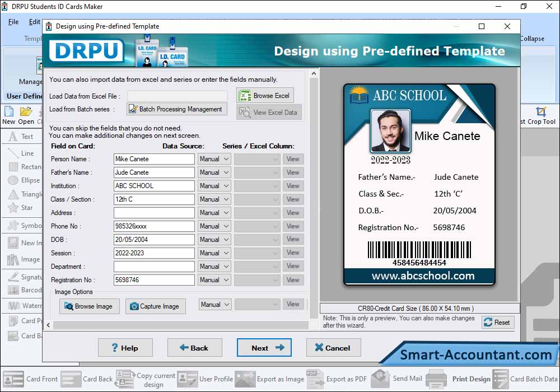
Task: Open the Edit menu
Action: (x=35, y=22)
